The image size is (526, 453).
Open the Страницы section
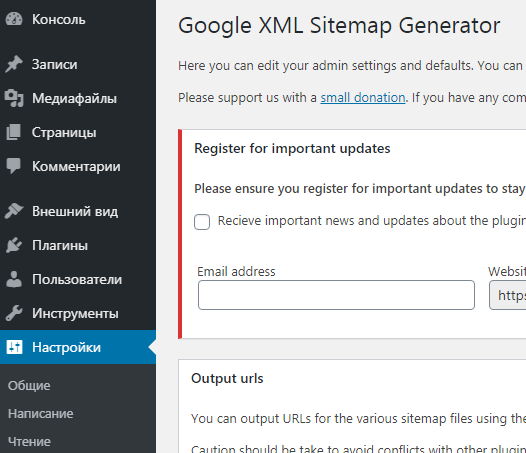[x=78, y=132]
